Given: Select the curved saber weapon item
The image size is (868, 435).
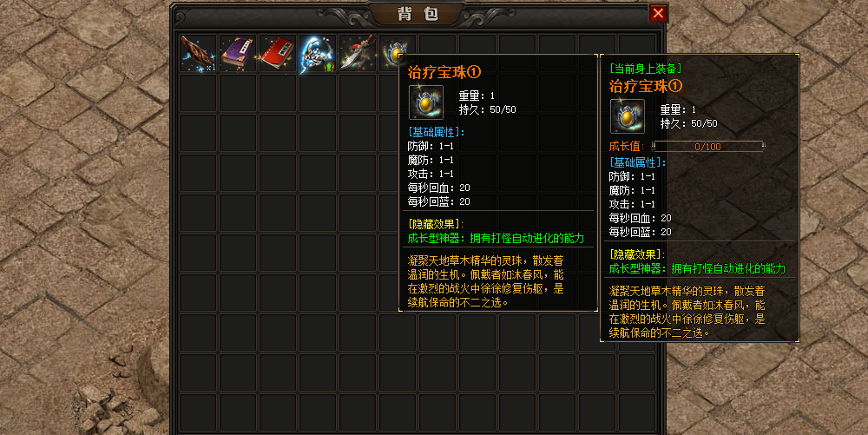Looking at the screenshot, I should 357,53.
